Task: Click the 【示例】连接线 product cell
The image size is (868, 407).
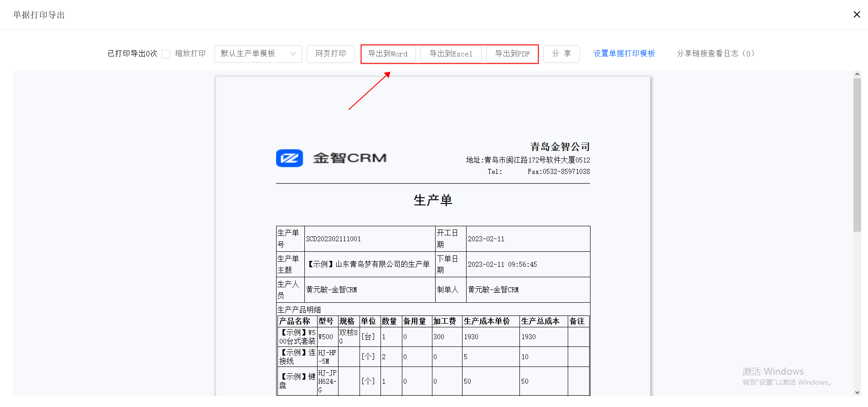Action: coord(298,357)
